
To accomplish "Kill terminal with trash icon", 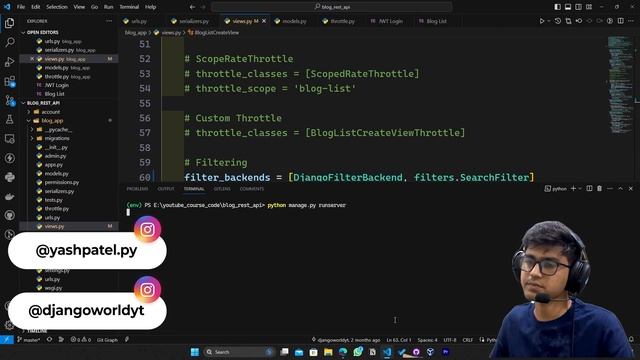I will click(599, 189).
